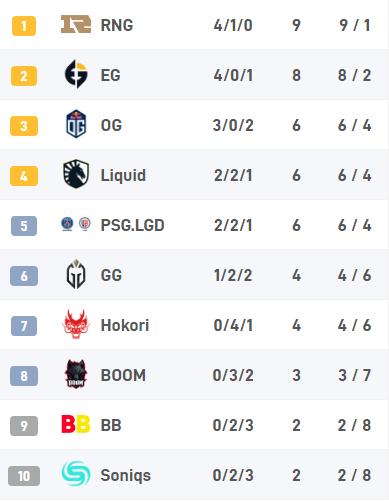Select the Soniqs teal S logo
This screenshot has width=389, height=501.
[x=76, y=473]
